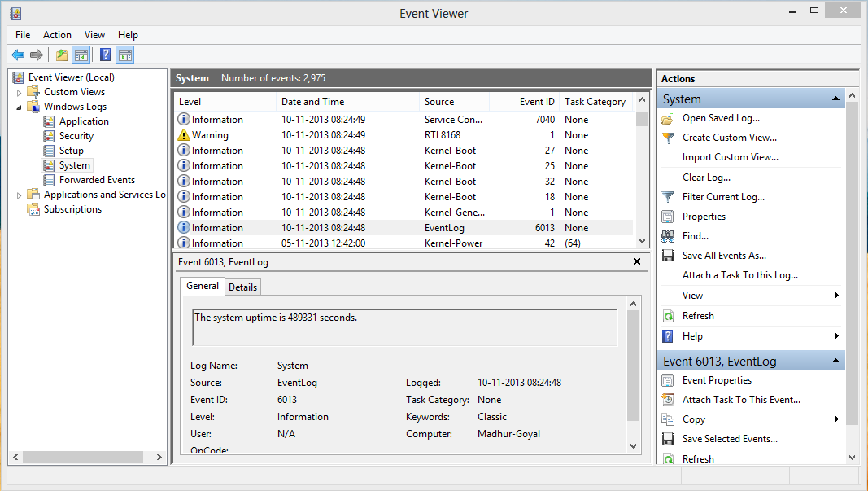Select the Kernel-Boot event ID 18 row
Screen dimensions: 868x491
click(x=404, y=197)
